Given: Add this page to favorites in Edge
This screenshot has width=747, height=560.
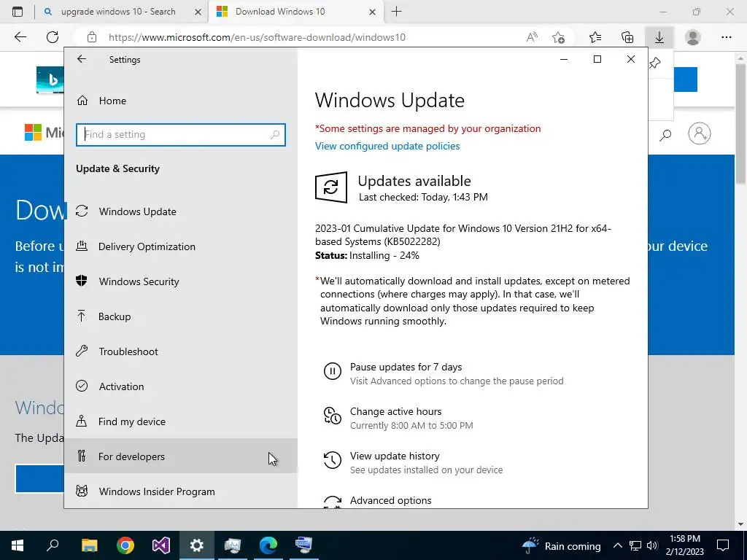Looking at the screenshot, I should [x=558, y=37].
